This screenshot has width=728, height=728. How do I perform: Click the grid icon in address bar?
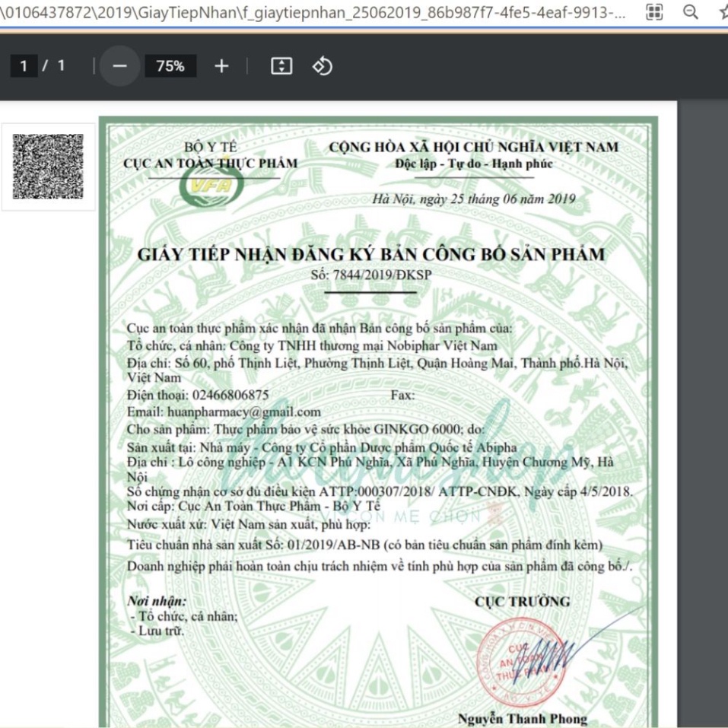(653, 12)
